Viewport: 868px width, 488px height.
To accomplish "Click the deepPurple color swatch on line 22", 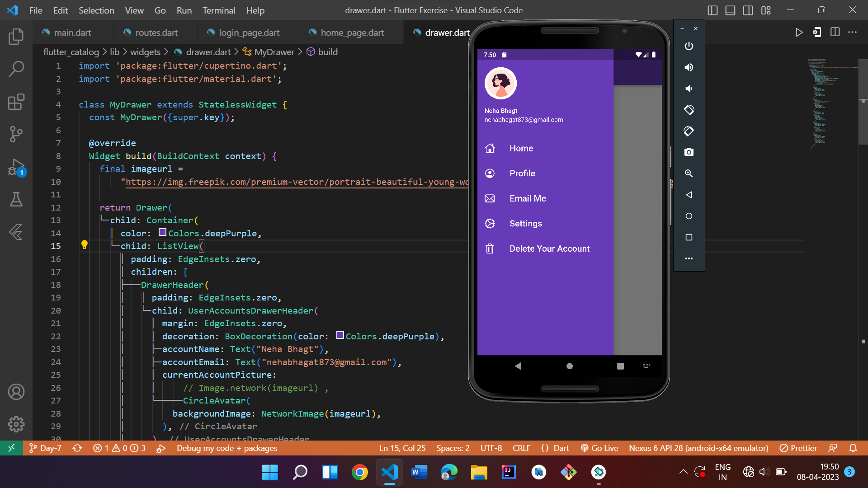I will coord(340,335).
